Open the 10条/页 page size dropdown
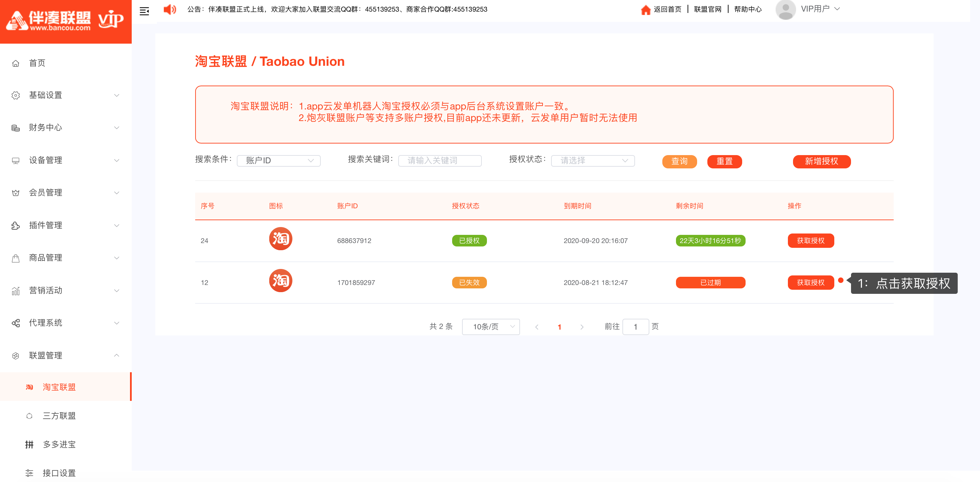Image resolution: width=980 pixels, height=482 pixels. pyautogui.click(x=491, y=327)
